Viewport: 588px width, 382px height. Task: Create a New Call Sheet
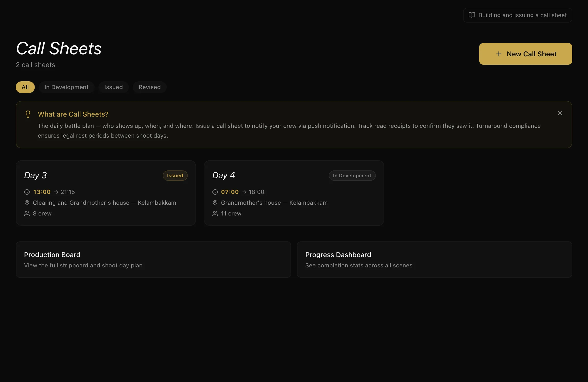pos(526,54)
